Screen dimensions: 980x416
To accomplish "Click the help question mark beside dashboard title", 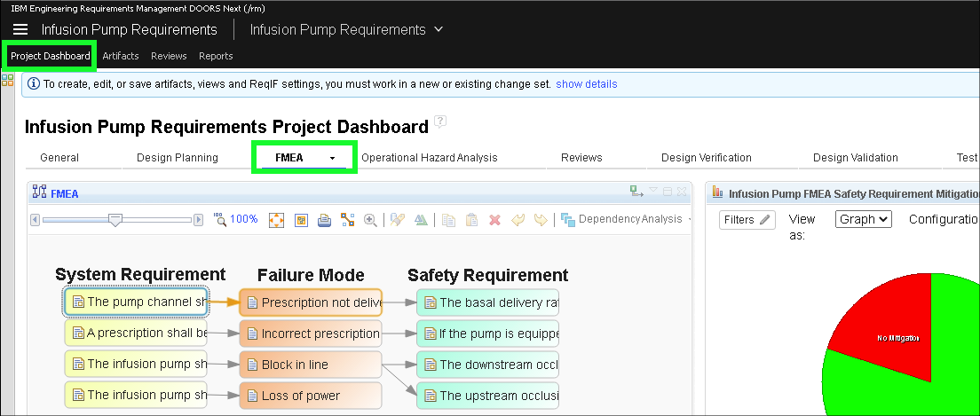I will tap(440, 122).
